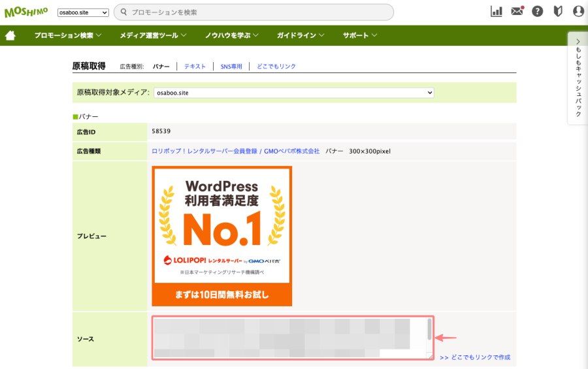The width and height of the screenshot is (588, 369).
Task: Open the user account profile icon
Action: point(579,12)
